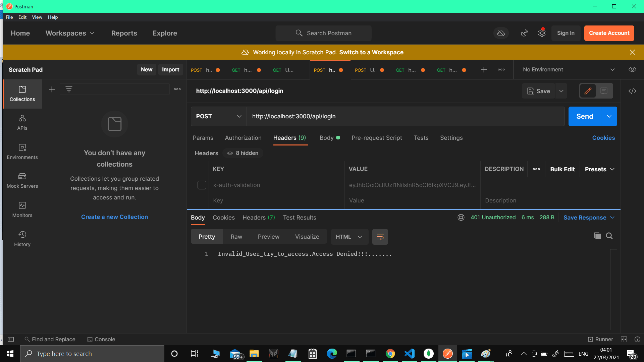
Task: Click the pencil edit mode icon
Action: (x=588, y=91)
